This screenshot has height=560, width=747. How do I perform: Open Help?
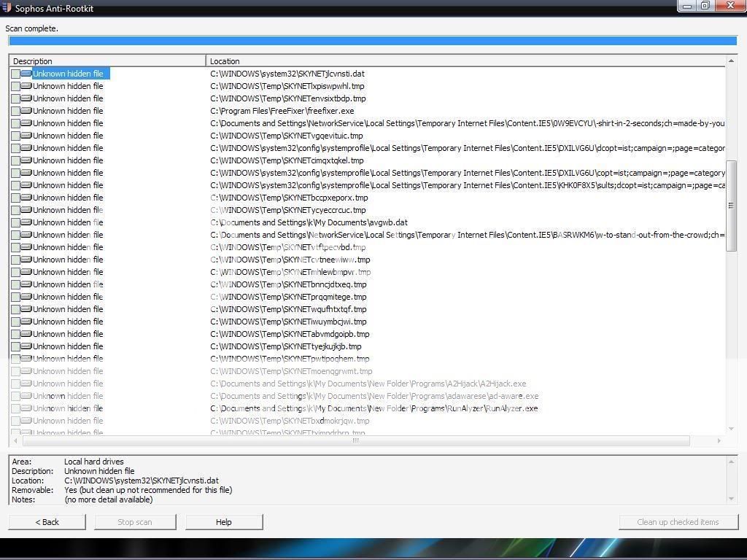click(x=224, y=522)
